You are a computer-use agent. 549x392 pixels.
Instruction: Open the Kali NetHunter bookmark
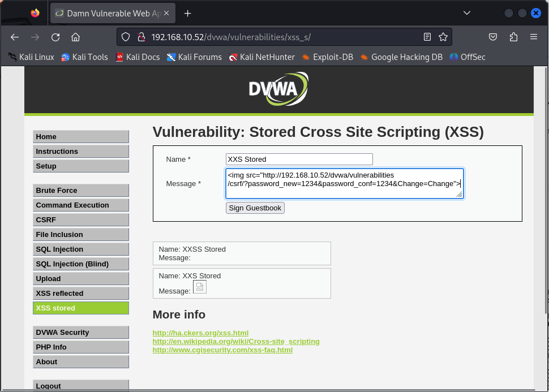pyautogui.click(x=261, y=57)
